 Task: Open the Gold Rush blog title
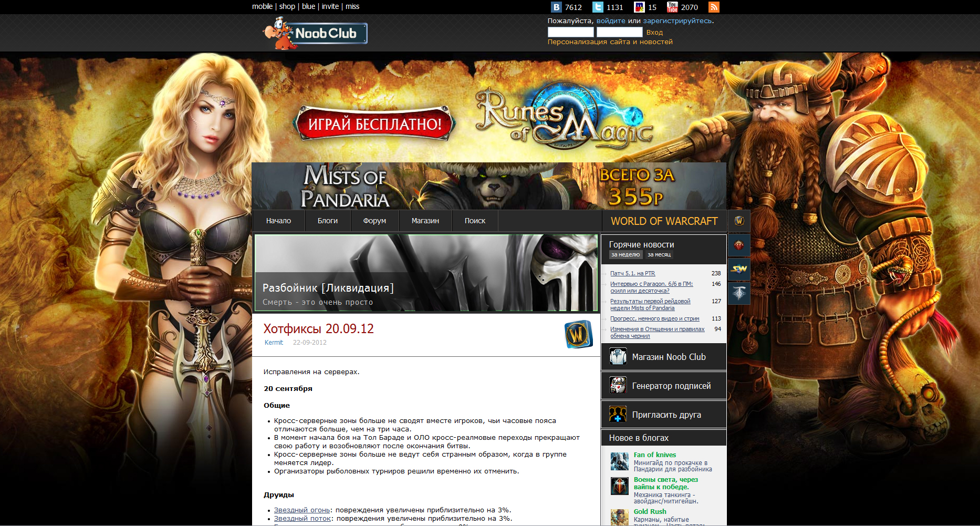click(x=650, y=512)
